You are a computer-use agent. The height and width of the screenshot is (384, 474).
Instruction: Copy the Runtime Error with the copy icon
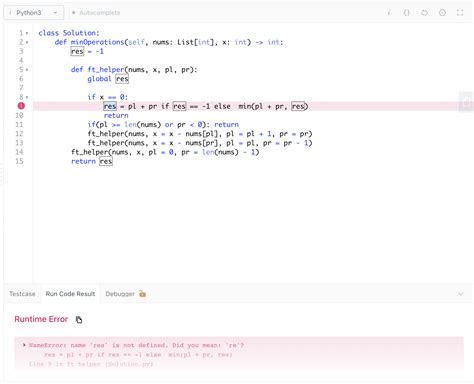click(x=79, y=319)
